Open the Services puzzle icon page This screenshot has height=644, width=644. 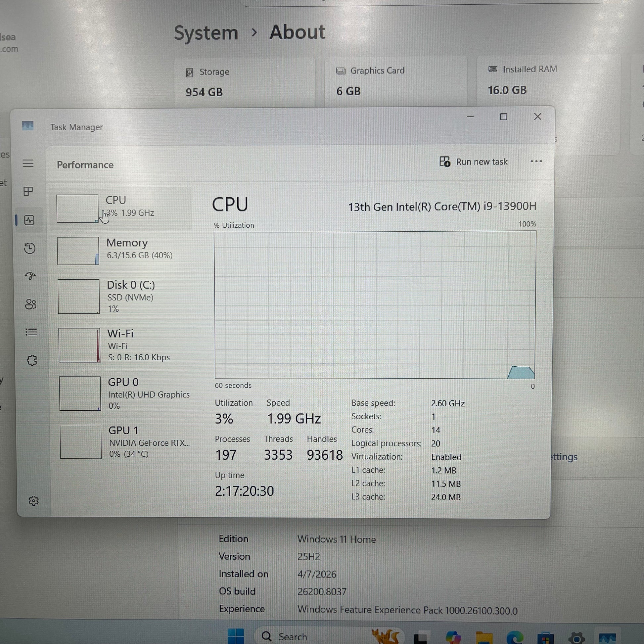click(x=32, y=360)
